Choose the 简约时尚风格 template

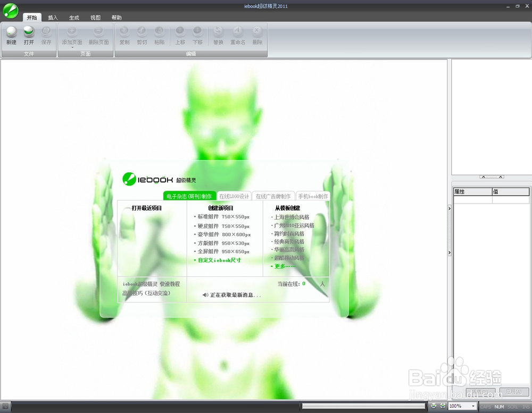coord(289,234)
